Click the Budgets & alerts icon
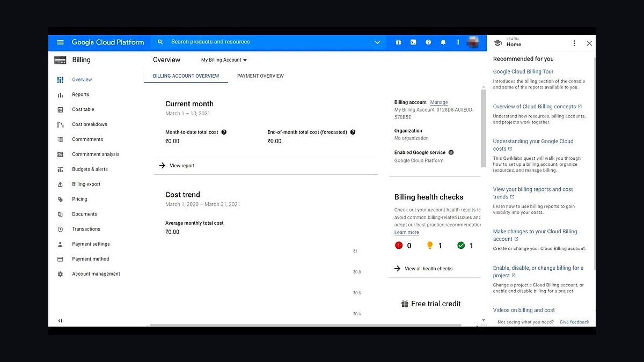Screen dimensions: 644x362 tap(60, 169)
